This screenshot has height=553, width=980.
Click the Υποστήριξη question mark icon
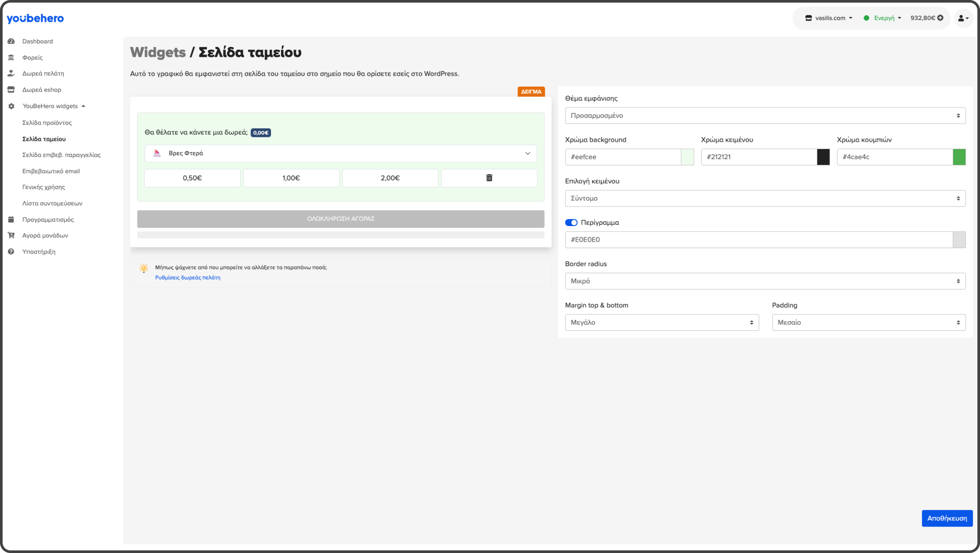pos(11,252)
